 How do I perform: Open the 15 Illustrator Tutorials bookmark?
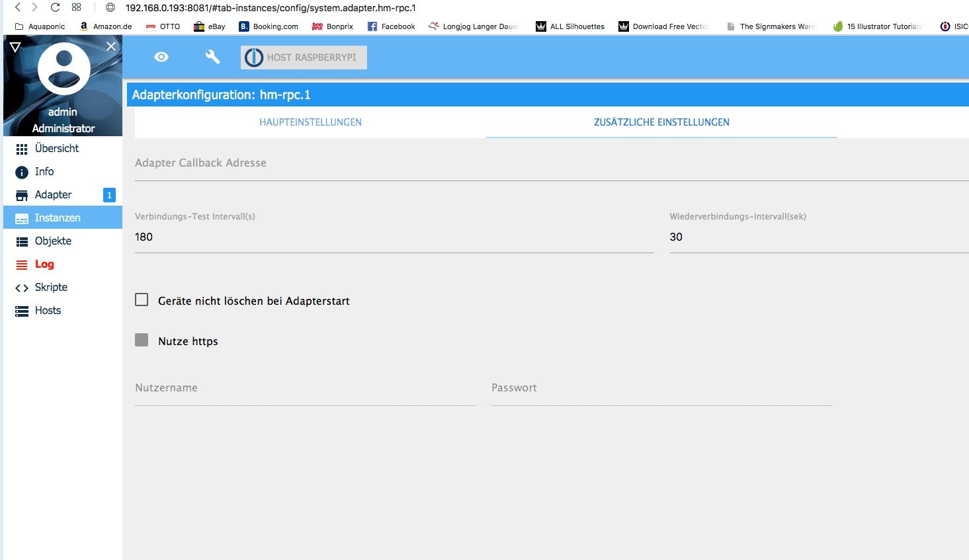pyautogui.click(x=878, y=26)
